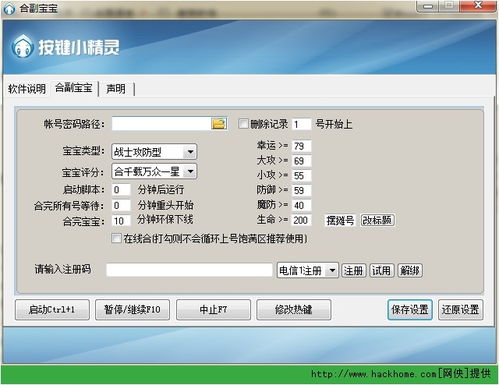Click the 试用 trial button
Image resolution: width=499 pixels, height=385 pixels.
(381, 270)
